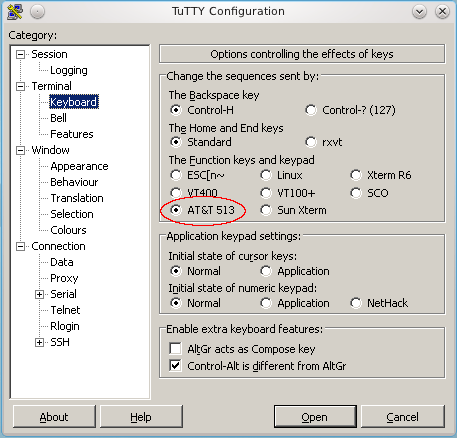Viewport: 457px width, 438px height.
Task: Click the Open button
Action: coord(315,417)
